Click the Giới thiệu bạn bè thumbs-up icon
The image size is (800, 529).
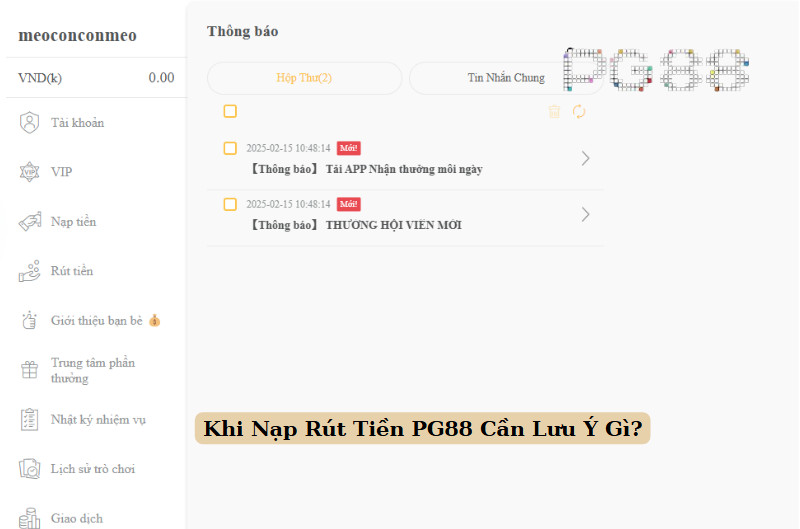tap(30, 320)
